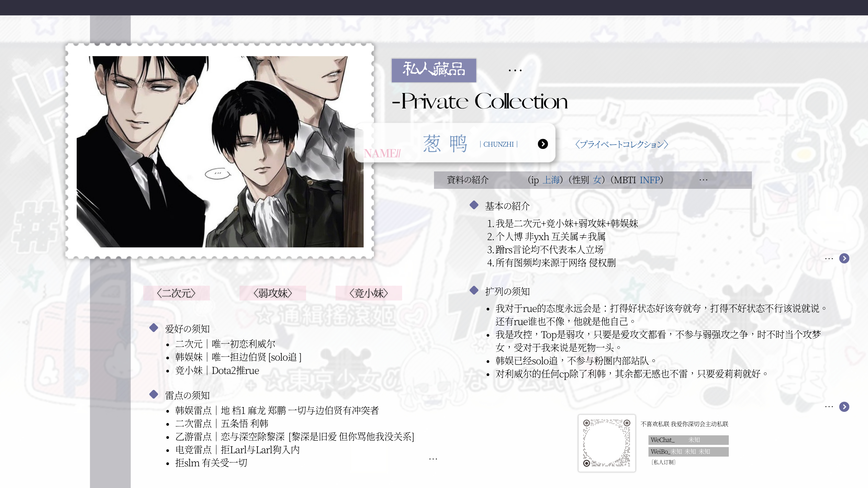Click the 〈プライベートコレクション〉 blue text
Viewport: 868px width, 488px height.
click(621, 145)
